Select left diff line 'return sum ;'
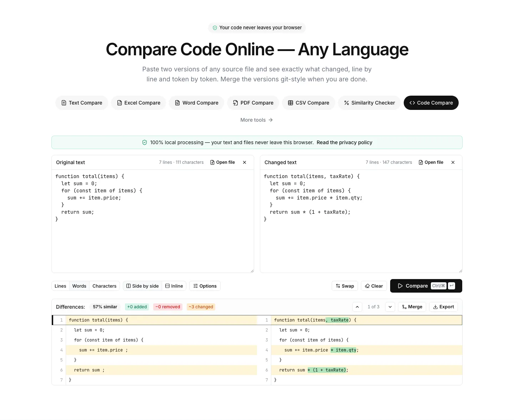Viewport: 514px width, 420px height. (x=155, y=370)
